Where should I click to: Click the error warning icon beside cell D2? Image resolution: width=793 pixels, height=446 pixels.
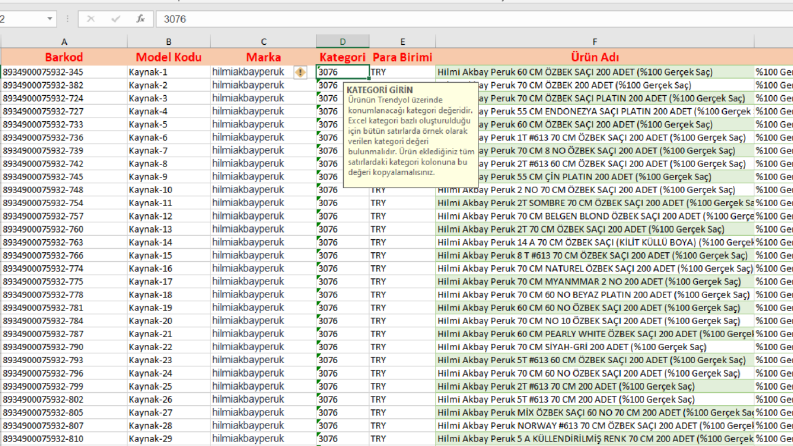300,72
